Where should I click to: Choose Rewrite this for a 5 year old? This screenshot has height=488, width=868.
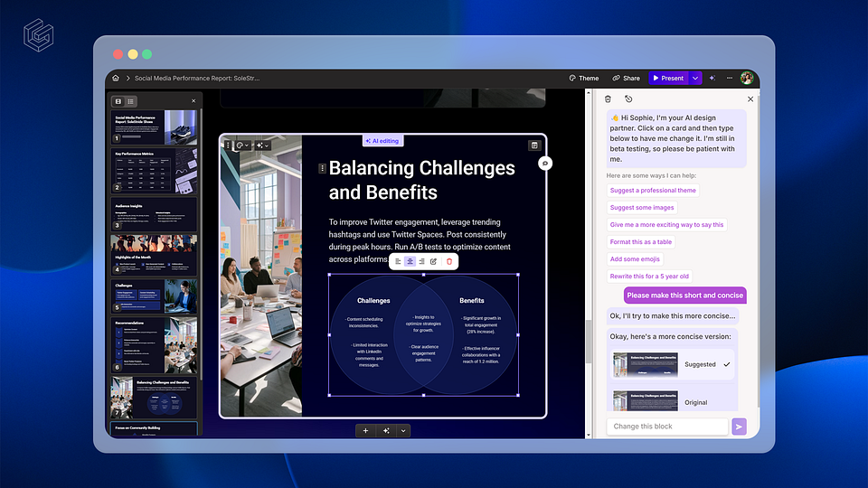pos(649,277)
